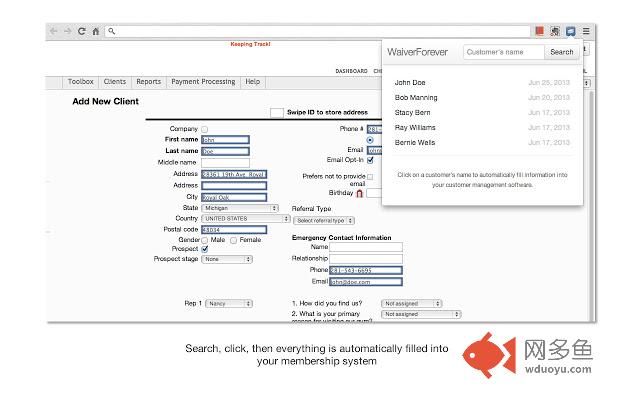Viewport: 640px width, 400px height.
Task: Reload the page with the refresh icon
Action: [x=82, y=31]
